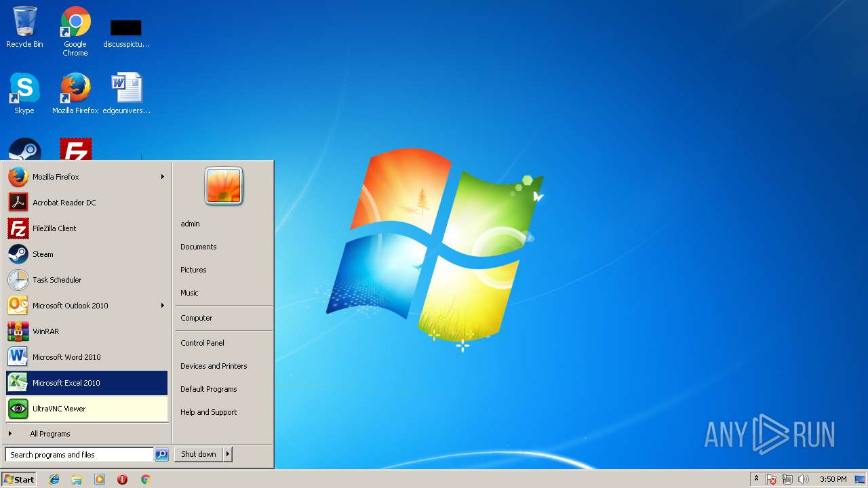Click Microsoft Word 2010 icon in Start menu
Screen dimensions: 868x488
pyautogui.click(x=18, y=357)
